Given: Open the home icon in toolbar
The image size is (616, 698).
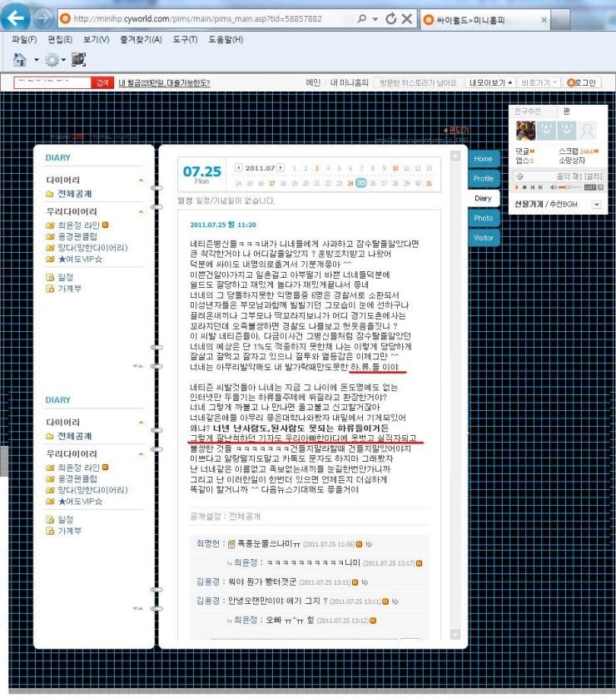Looking at the screenshot, I should coord(20,60).
